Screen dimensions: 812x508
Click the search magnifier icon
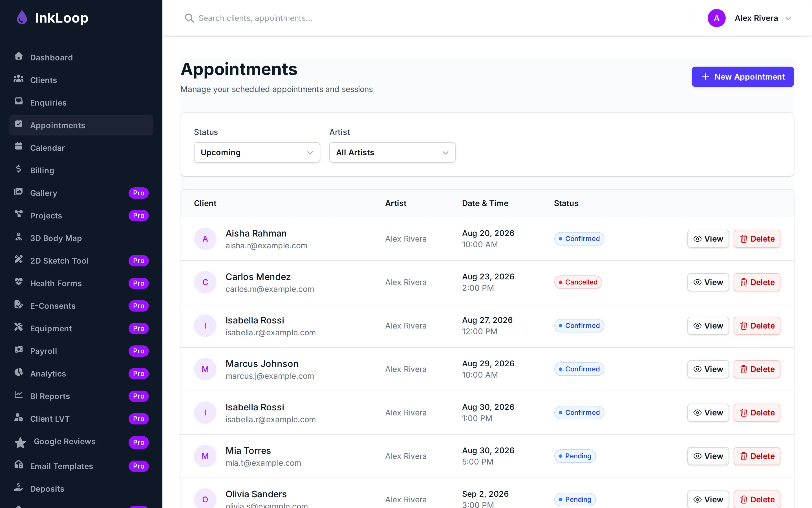pyautogui.click(x=189, y=18)
